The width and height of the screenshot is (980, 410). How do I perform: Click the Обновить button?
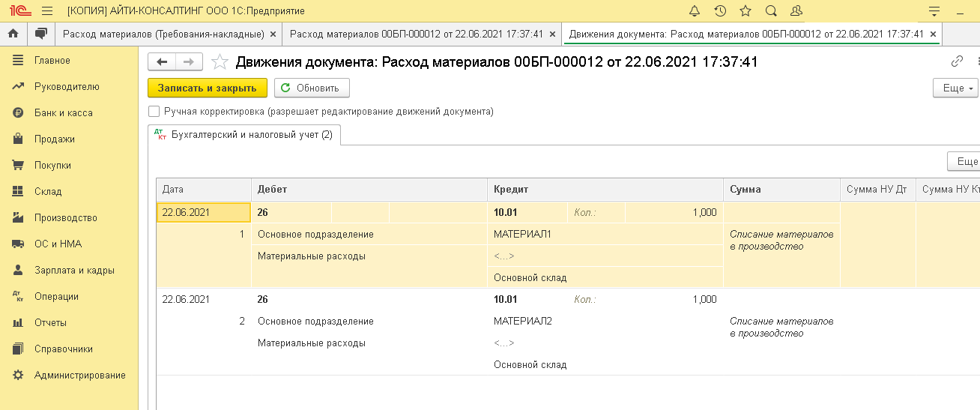[312, 88]
